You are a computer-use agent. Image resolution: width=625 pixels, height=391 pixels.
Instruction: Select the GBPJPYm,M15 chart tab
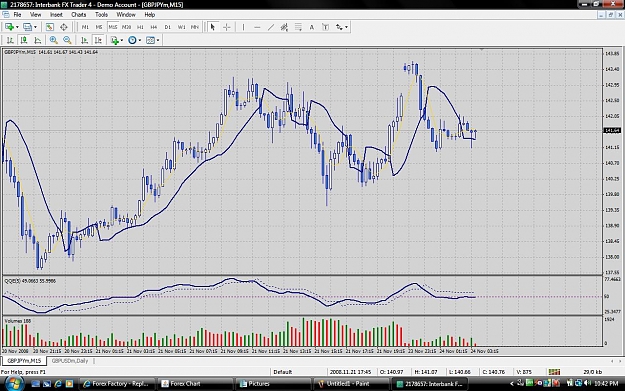click(x=24, y=361)
